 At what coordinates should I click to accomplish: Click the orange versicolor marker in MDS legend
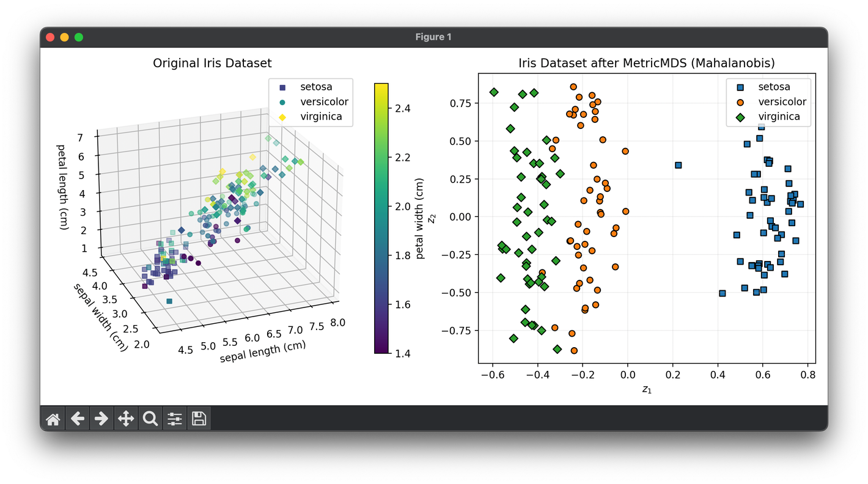[740, 102]
